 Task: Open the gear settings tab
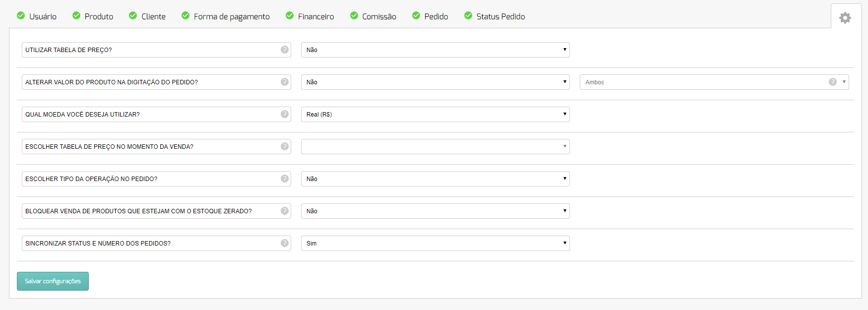845,18
